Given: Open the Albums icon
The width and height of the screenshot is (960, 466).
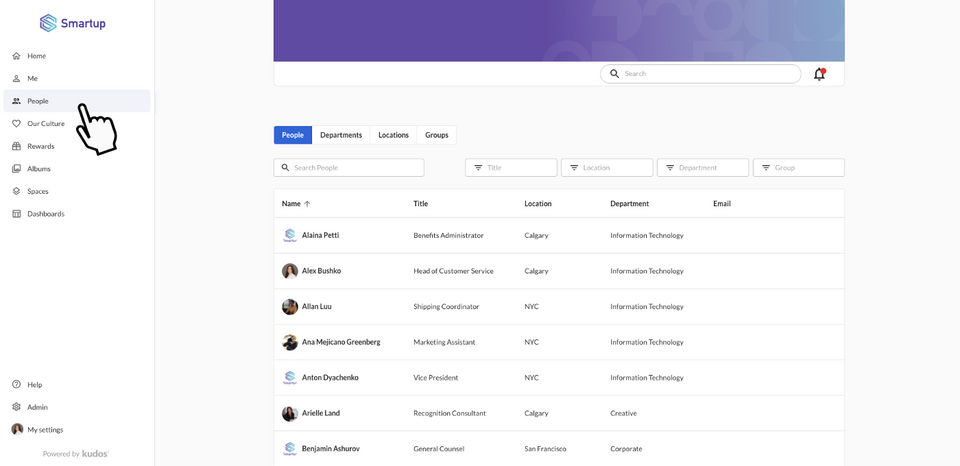Looking at the screenshot, I should pos(17,168).
